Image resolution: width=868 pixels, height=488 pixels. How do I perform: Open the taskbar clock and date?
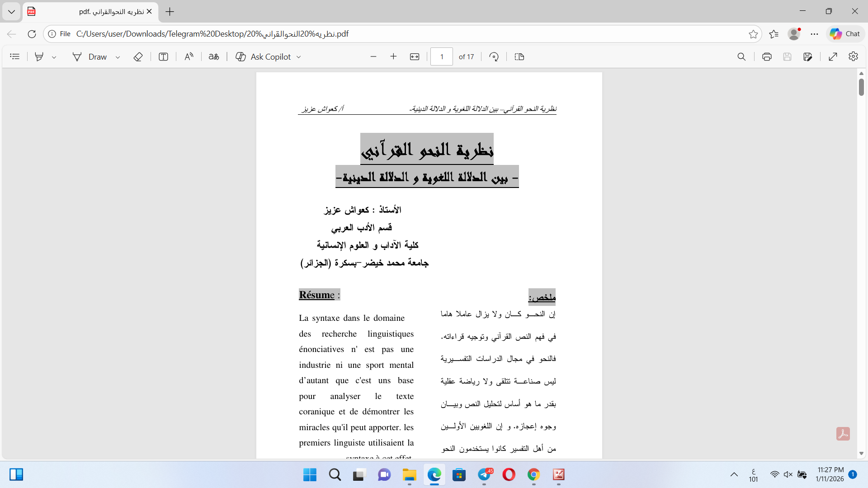pyautogui.click(x=830, y=474)
